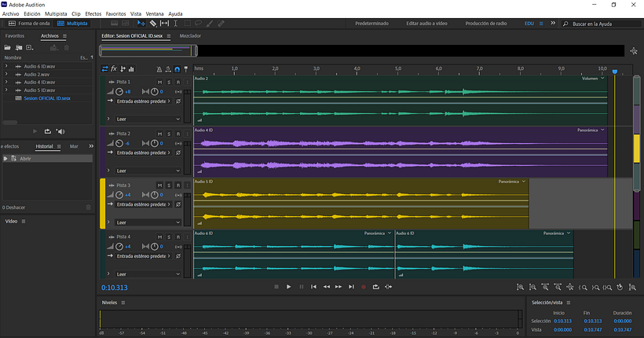Click the Record button in transport
Viewport: 644px width, 338px height.
364,287
